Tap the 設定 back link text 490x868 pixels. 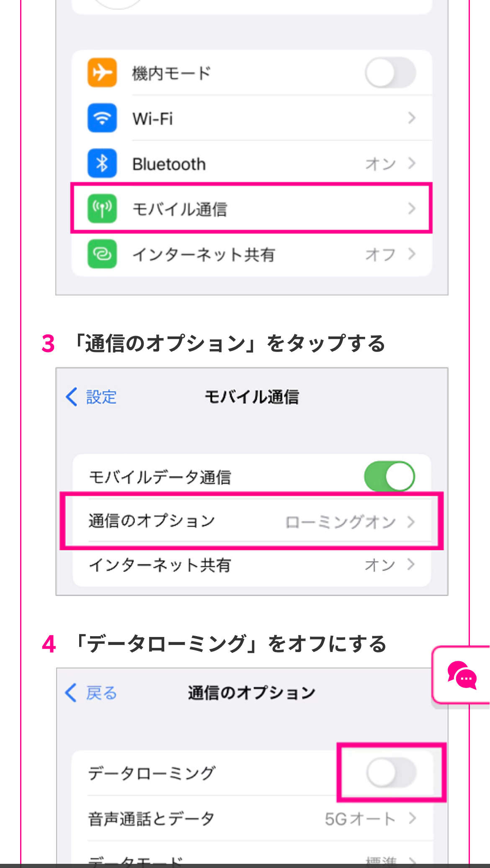[101, 397]
